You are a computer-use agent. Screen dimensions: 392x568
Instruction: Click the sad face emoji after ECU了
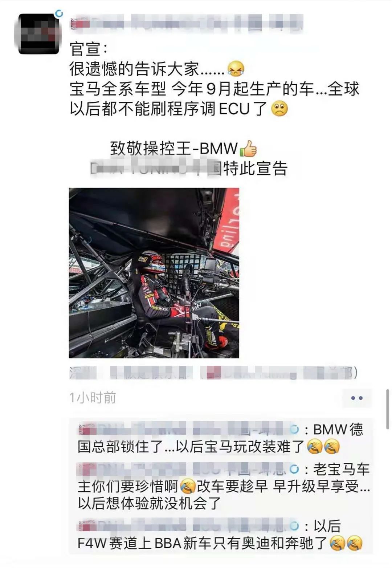pos(279,109)
